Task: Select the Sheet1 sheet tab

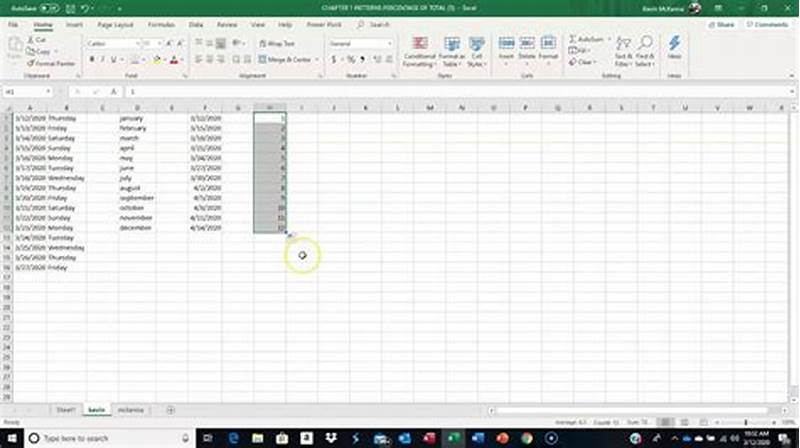Action: pyautogui.click(x=66, y=410)
